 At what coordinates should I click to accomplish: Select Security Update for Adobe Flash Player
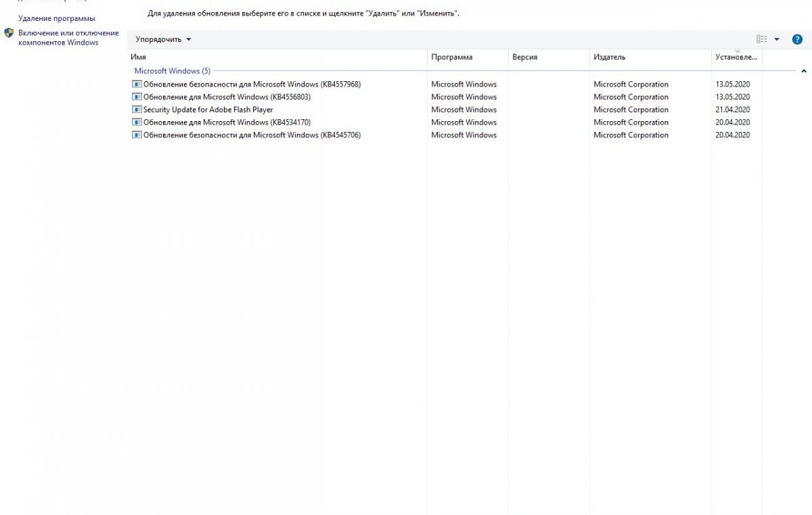pos(208,110)
